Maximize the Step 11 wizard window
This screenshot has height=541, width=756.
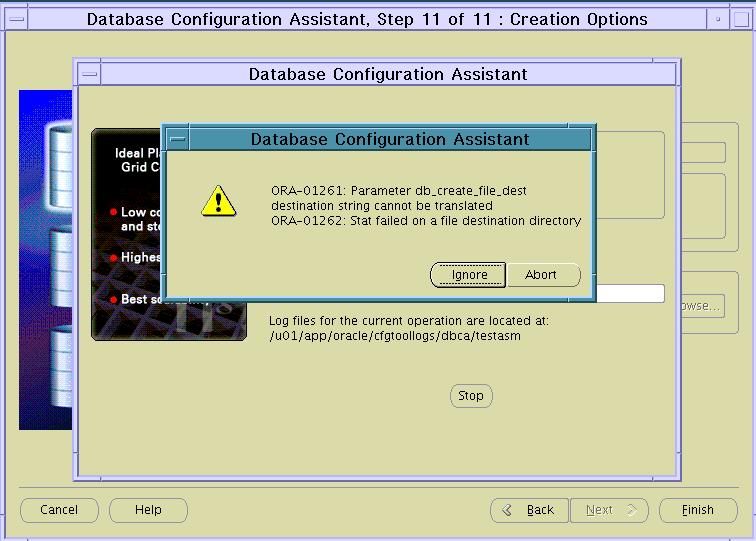pyautogui.click(x=741, y=20)
